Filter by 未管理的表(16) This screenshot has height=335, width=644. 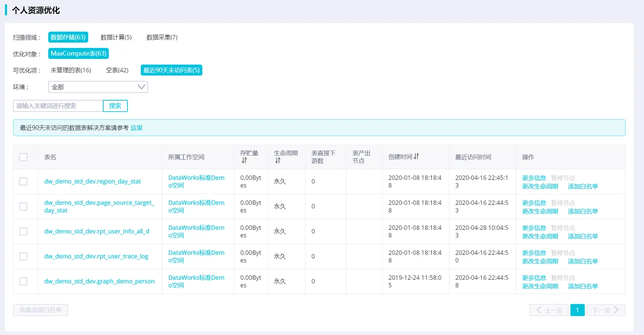pyautogui.click(x=71, y=70)
